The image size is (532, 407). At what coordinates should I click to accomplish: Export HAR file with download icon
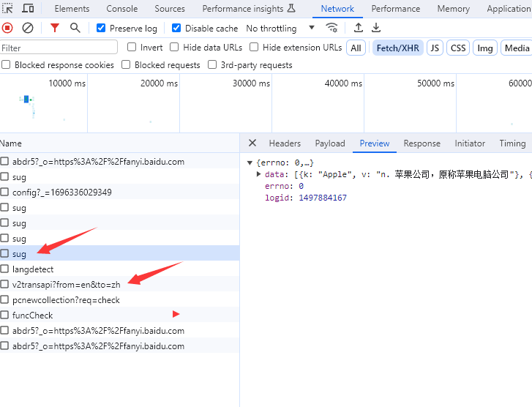(x=376, y=28)
